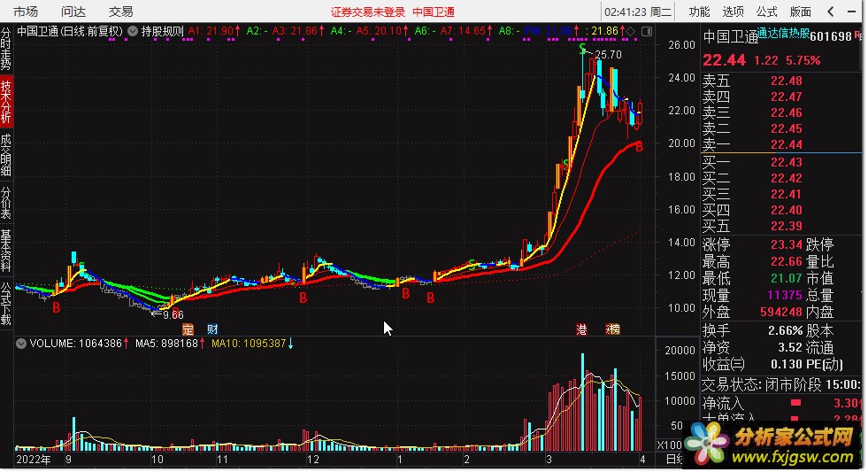Viewport: 868px width, 472px height.
Task: Toggle the side panel icon in chart header
Action: (647, 31)
